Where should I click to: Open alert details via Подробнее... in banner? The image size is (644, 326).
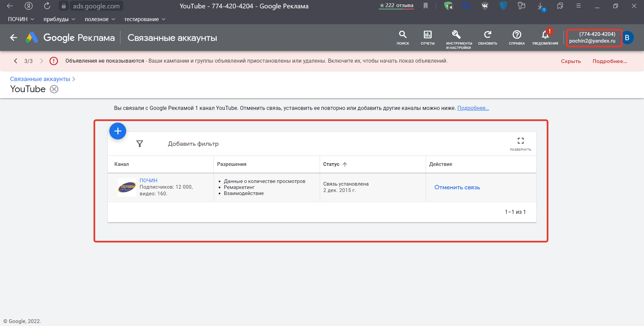[x=610, y=61]
